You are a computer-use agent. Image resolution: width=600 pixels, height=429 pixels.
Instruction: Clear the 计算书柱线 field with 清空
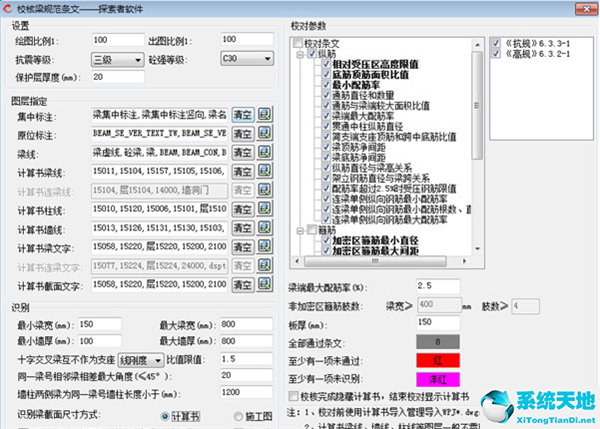[243, 209]
